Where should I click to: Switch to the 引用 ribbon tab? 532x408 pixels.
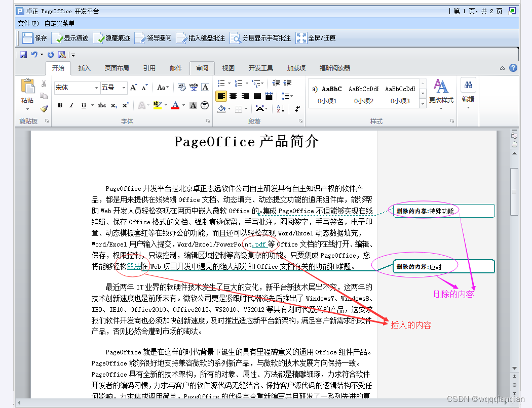point(149,68)
